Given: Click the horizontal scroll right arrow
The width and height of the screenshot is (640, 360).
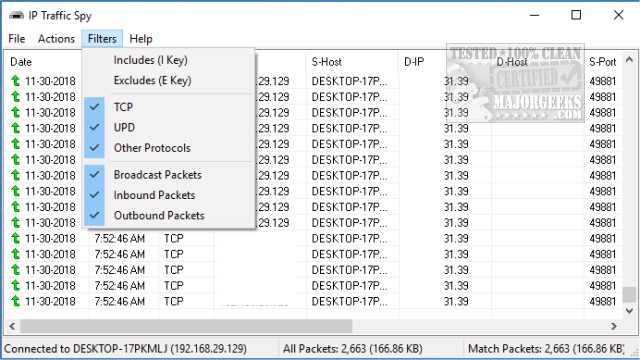Looking at the screenshot, I should click(x=614, y=326).
